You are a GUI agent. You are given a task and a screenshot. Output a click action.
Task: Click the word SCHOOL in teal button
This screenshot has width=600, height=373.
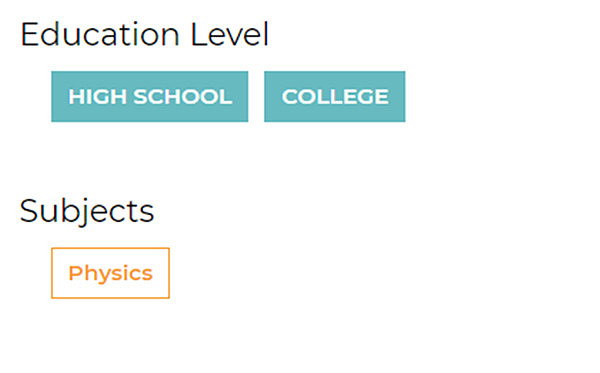(x=183, y=96)
